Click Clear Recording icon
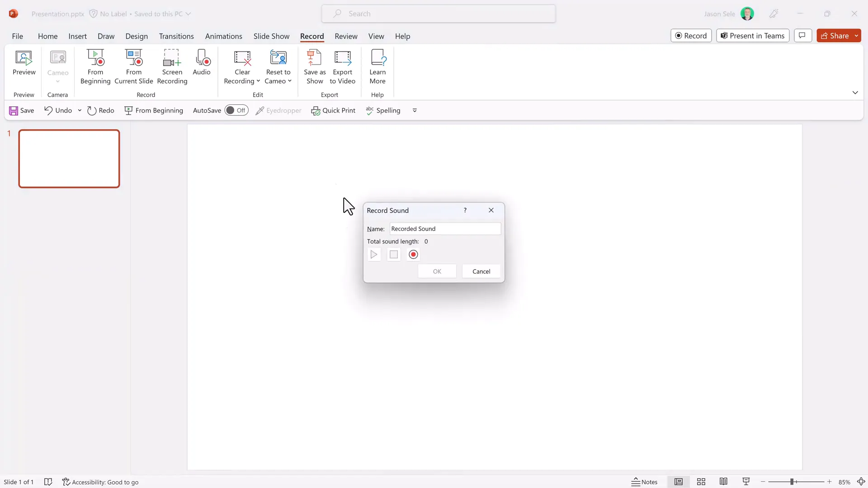Image resolution: width=868 pixels, height=488 pixels. coord(242,58)
